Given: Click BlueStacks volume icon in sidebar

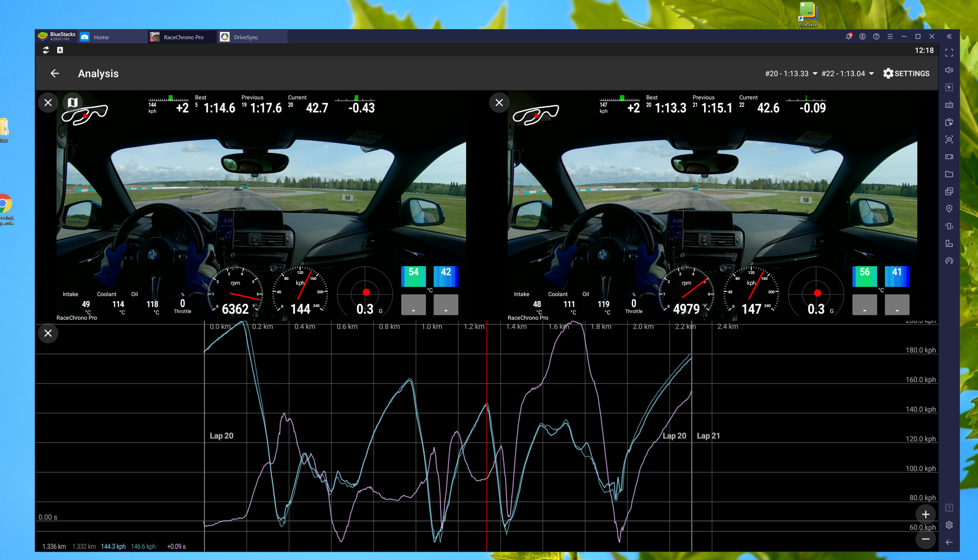Looking at the screenshot, I should [949, 70].
